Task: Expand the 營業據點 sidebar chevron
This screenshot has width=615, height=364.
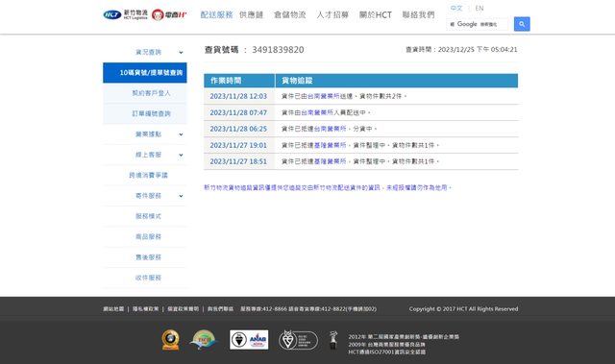Action: 181,134
